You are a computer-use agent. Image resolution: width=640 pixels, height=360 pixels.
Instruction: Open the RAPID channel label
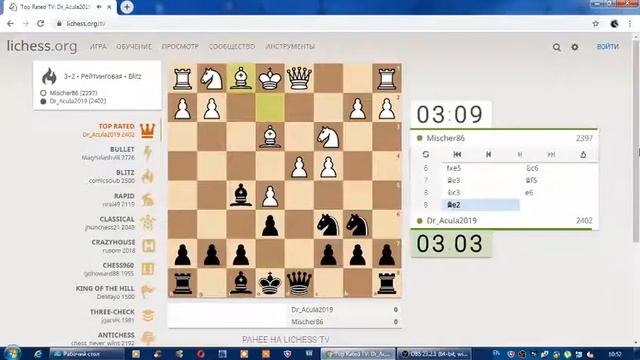point(124,196)
